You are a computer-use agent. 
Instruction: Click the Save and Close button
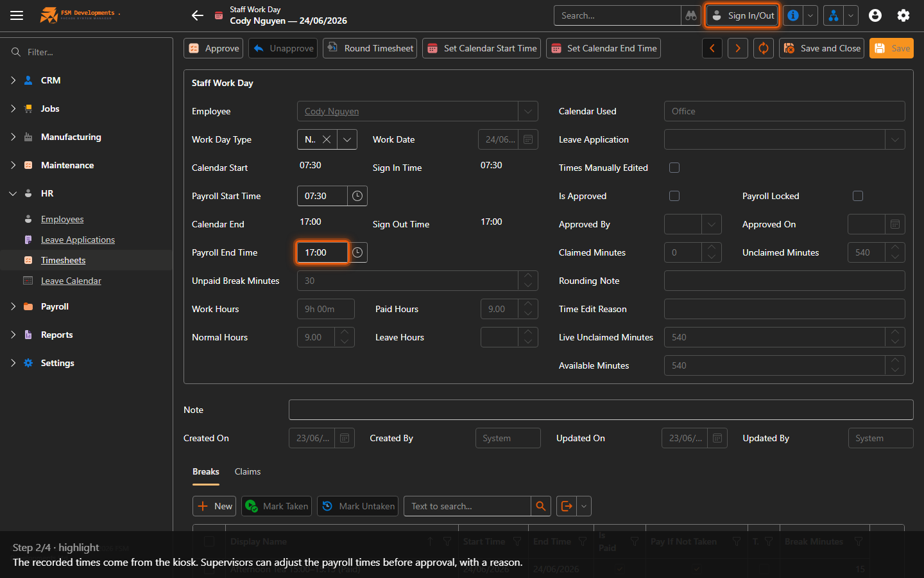click(821, 48)
